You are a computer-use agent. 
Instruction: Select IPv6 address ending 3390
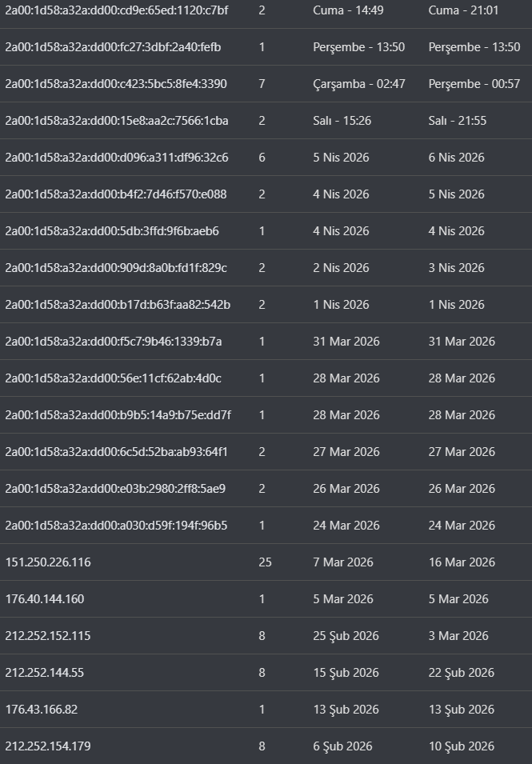click(116, 84)
